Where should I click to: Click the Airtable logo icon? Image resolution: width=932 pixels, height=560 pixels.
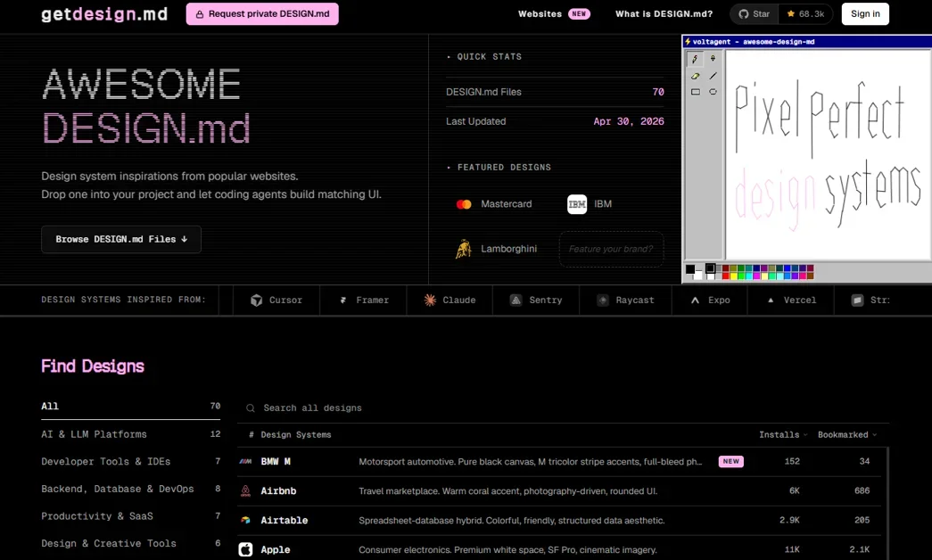tap(245, 520)
